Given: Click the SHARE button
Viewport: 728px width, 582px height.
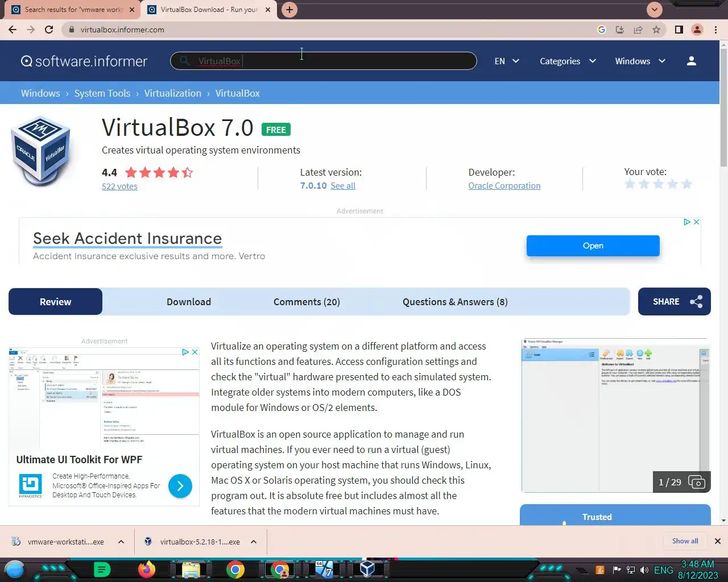Looking at the screenshot, I should [674, 302].
